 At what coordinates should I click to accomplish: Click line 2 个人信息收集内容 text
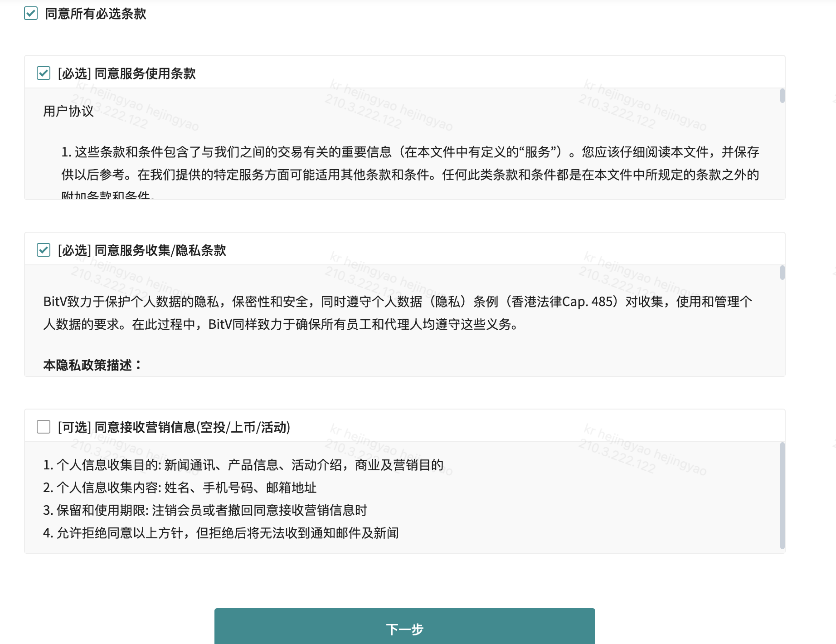(180, 488)
